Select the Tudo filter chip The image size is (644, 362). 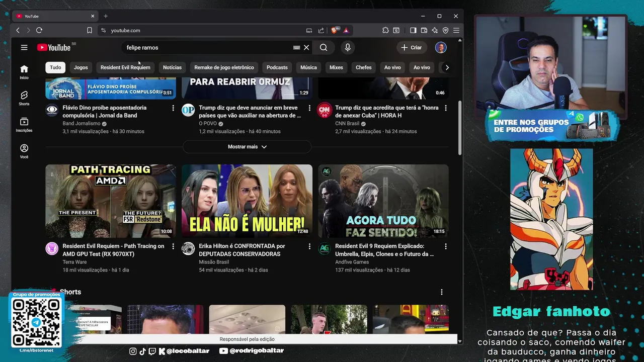[55, 67]
